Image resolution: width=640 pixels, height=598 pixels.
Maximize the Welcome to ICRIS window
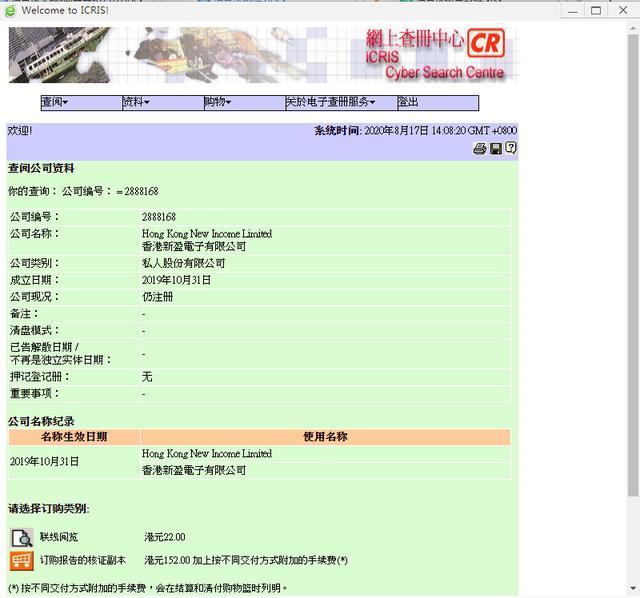(x=596, y=11)
